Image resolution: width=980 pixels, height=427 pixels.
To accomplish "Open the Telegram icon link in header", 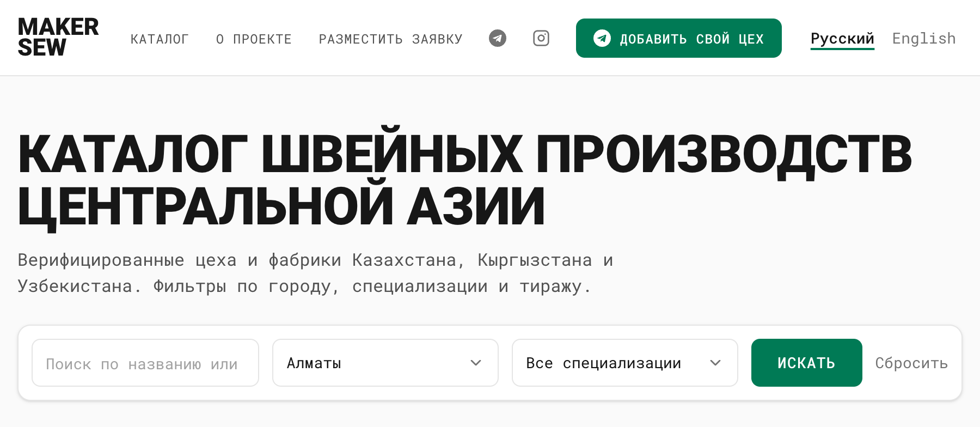I will click(x=498, y=38).
